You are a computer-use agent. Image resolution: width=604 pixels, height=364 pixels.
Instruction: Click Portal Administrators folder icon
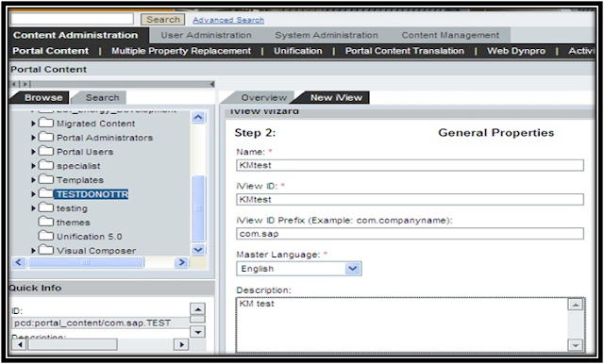click(x=46, y=137)
